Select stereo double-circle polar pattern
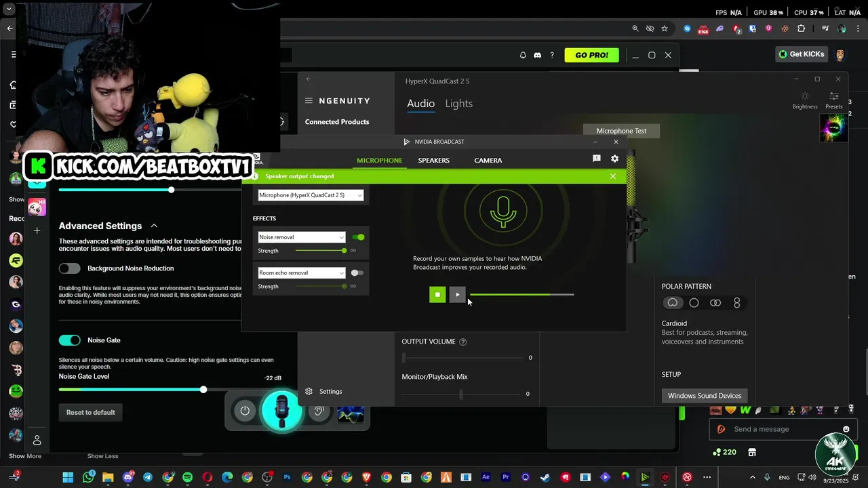 tap(715, 303)
